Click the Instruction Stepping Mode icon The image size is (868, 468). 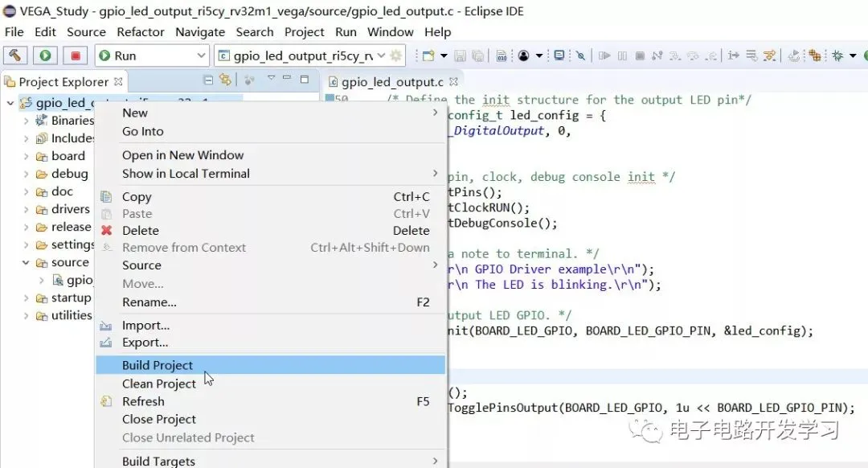tap(734, 55)
